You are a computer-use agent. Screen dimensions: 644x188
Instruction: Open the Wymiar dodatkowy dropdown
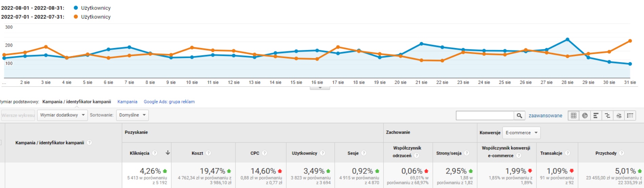pyautogui.click(x=62, y=115)
